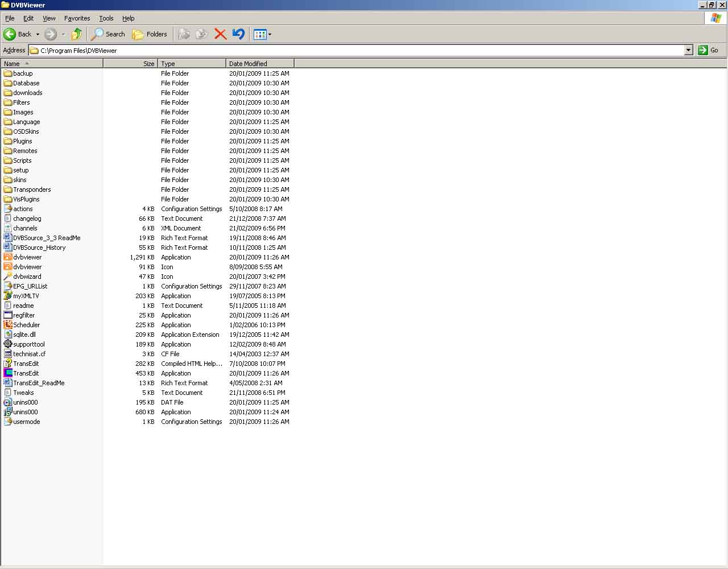The image size is (728, 569).
Task: Select the Scheduler application icon
Action: (x=8, y=325)
